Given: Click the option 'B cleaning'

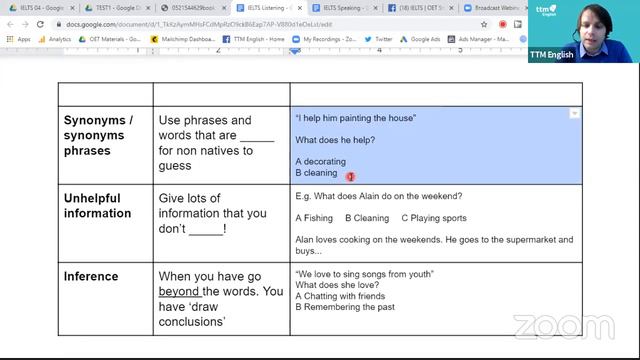Looking at the screenshot, I should coord(316,173).
